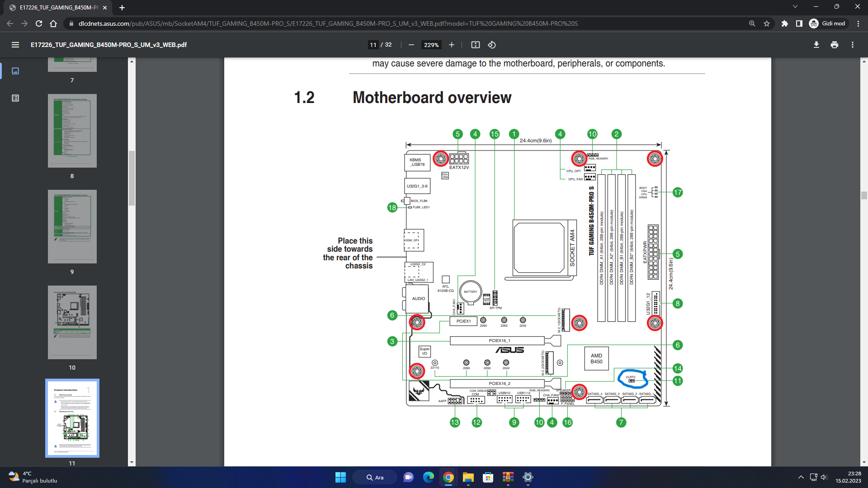Viewport: 868px width, 488px height.
Task: Switch sidebar to document outline view
Action: tap(15, 98)
